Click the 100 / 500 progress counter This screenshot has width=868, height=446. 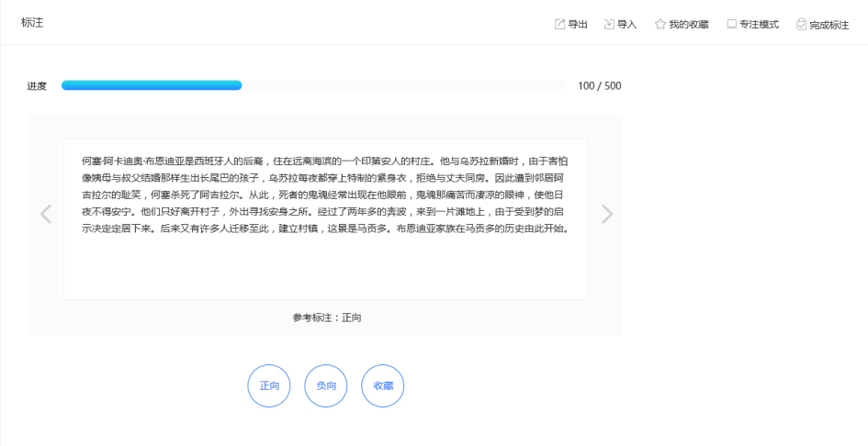tap(599, 86)
